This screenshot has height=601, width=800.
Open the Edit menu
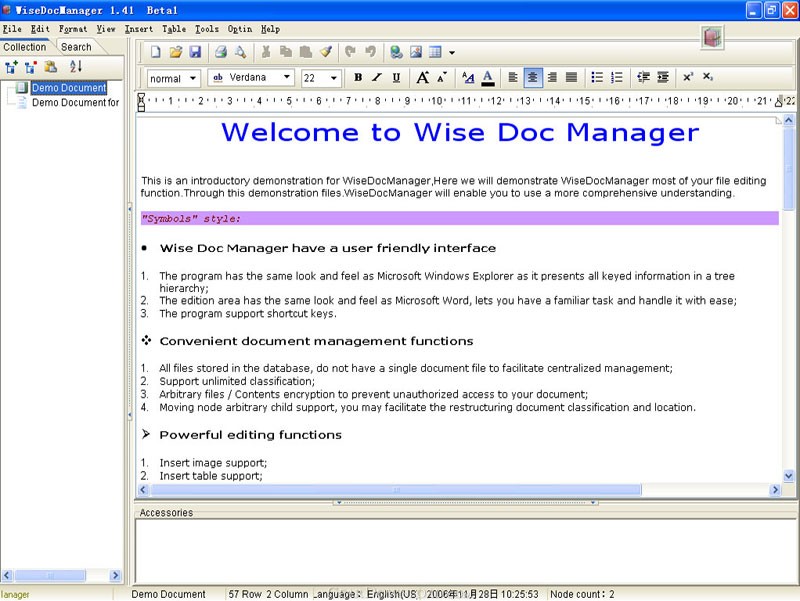40,29
